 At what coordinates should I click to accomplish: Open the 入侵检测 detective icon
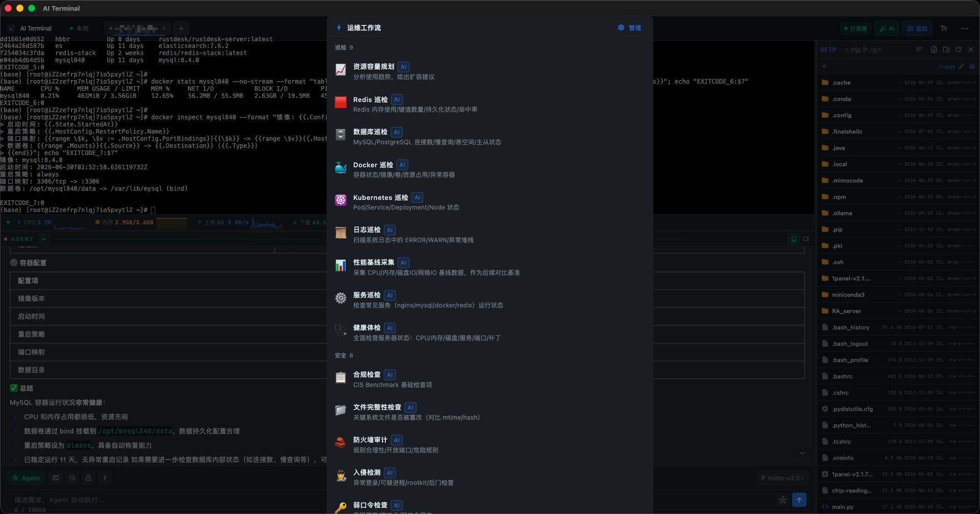pyautogui.click(x=340, y=476)
